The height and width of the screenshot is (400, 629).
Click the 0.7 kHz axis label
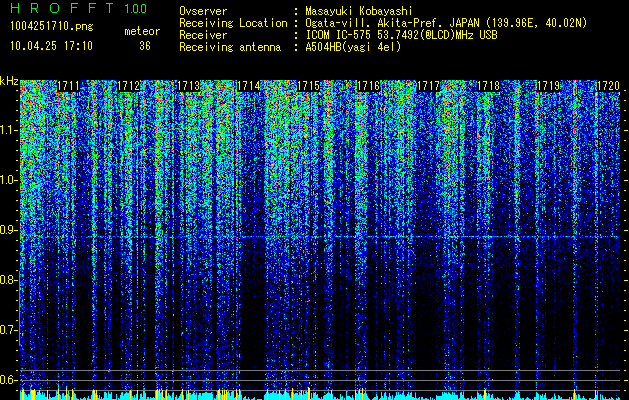[7, 330]
